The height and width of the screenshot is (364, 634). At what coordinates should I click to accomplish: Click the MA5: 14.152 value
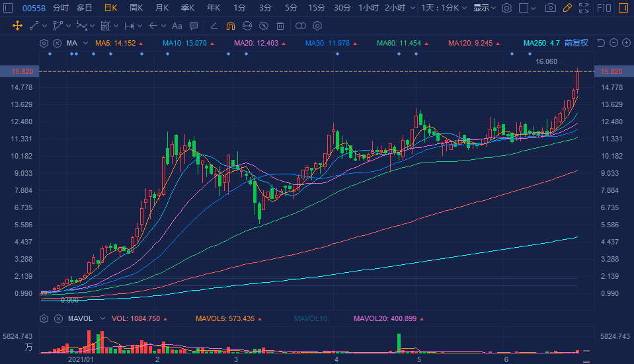pos(116,43)
